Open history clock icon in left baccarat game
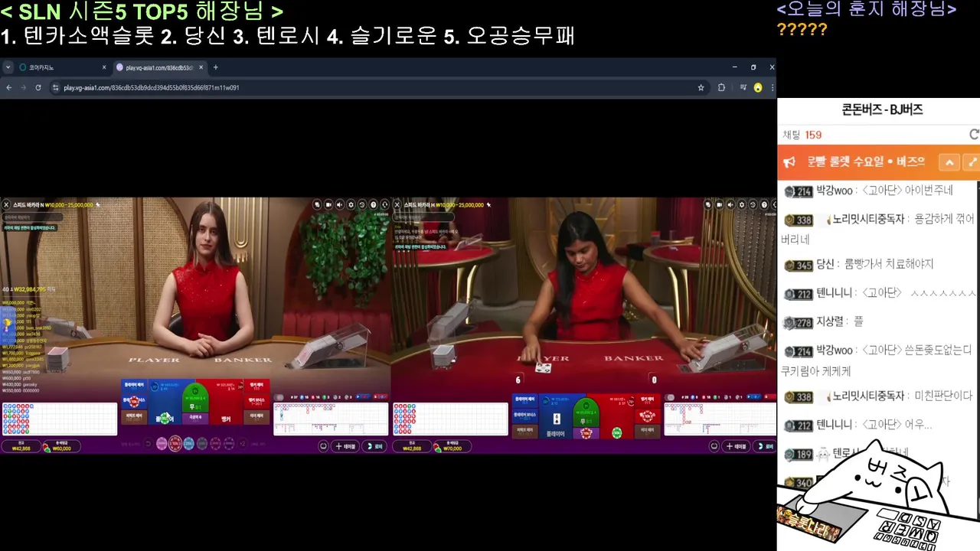Viewport: 980px width, 551px height. pos(362,204)
